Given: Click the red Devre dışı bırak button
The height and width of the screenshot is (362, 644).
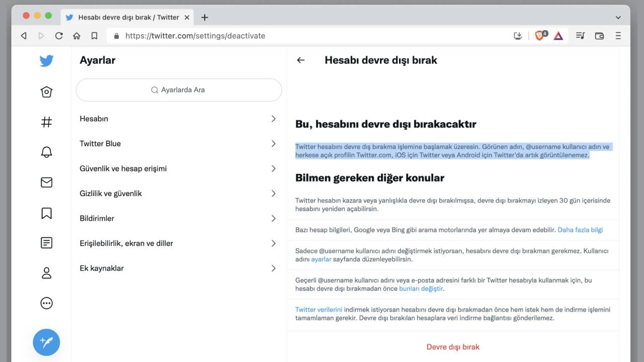Looking at the screenshot, I should click(x=453, y=347).
